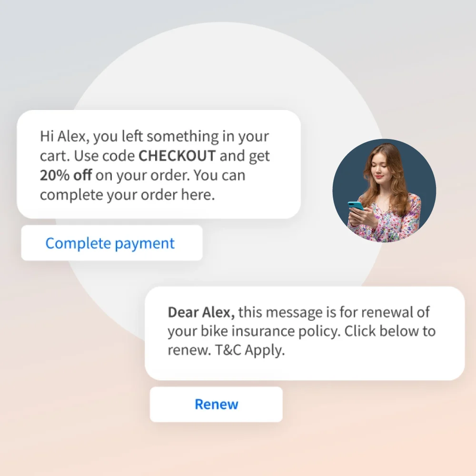Viewport: 476px width, 476px height.
Task: Click the bold CHECKOUT promo code
Action: (x=177, y=156)
